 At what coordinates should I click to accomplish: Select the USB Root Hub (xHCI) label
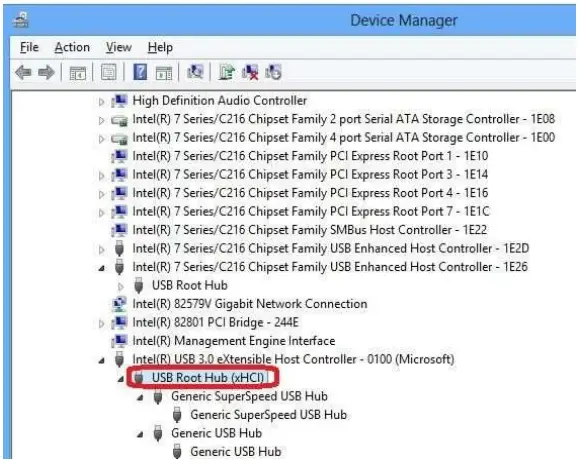pos(208,378)
